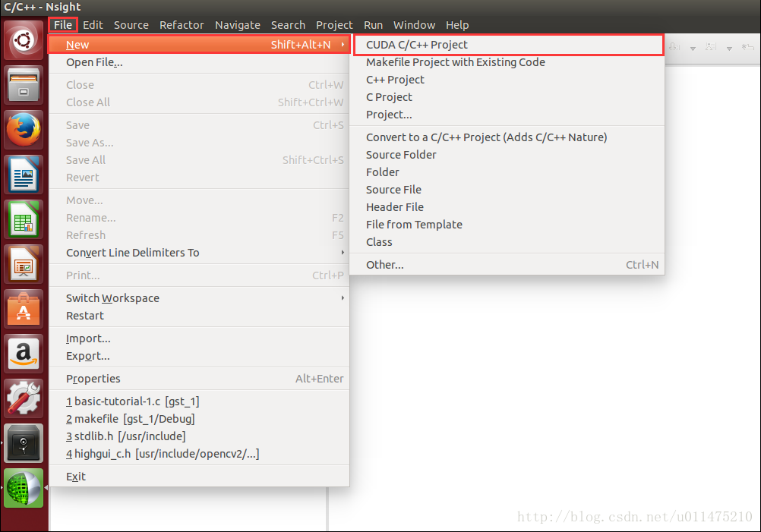The image size is (761, 532).
Task: Open Firefox from the dock
Action: 24,130
